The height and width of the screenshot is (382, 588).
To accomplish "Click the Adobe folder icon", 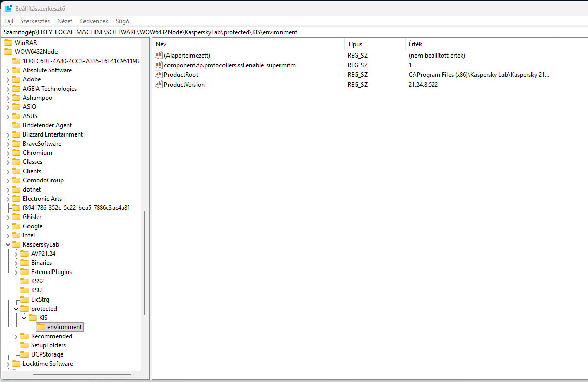I will [16, 79].
